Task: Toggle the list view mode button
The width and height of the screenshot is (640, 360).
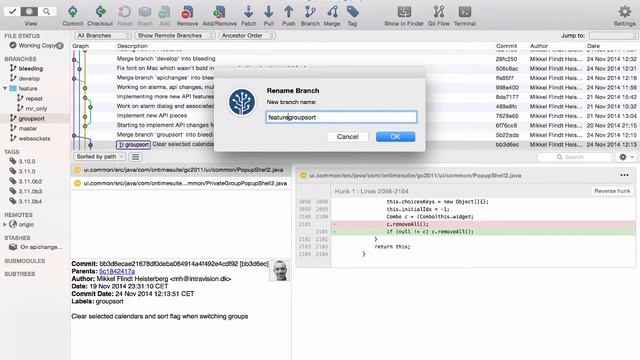Action: [x=136, y=157]
